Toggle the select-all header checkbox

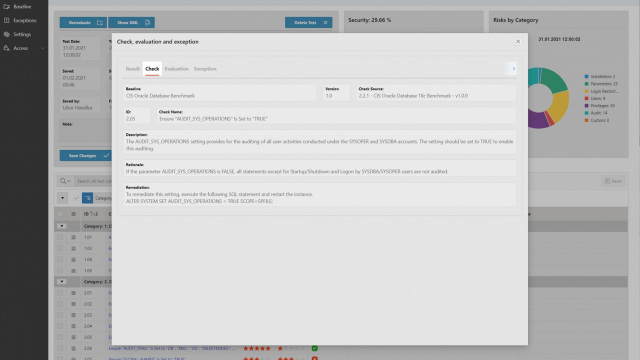click(60, 214)
